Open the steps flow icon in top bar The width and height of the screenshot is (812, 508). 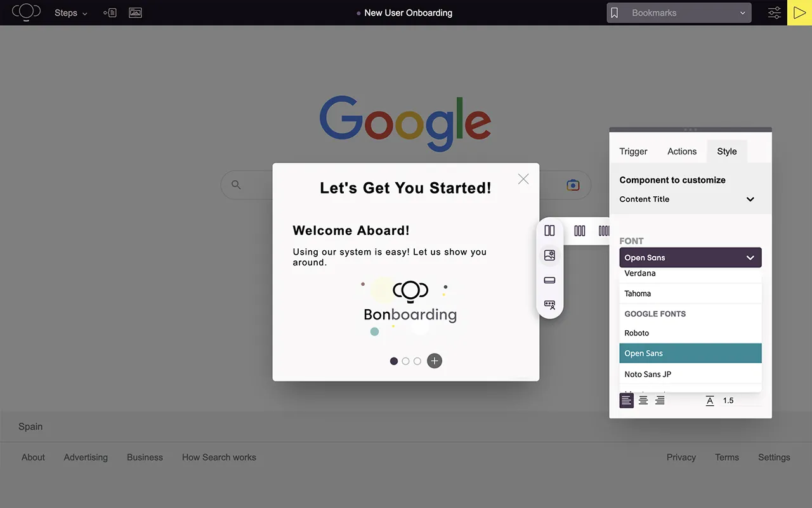click(x=110, y=12)
